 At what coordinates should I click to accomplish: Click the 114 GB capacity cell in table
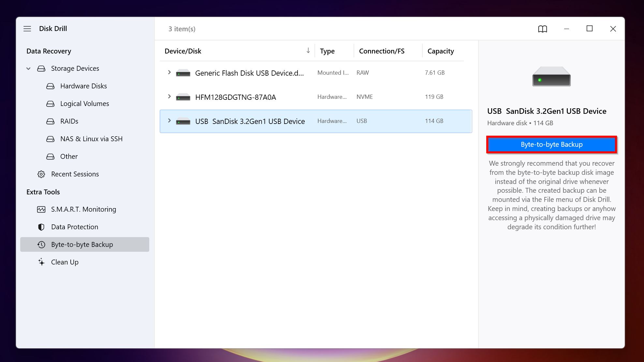(x=434, y=121)
